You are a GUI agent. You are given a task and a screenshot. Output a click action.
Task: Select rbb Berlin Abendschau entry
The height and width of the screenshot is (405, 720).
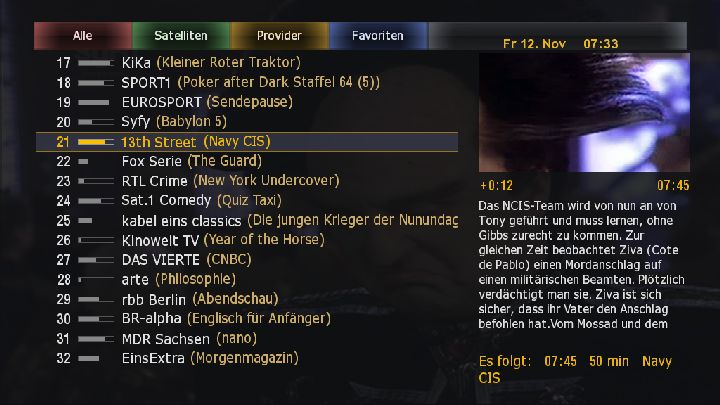[247, 299]
